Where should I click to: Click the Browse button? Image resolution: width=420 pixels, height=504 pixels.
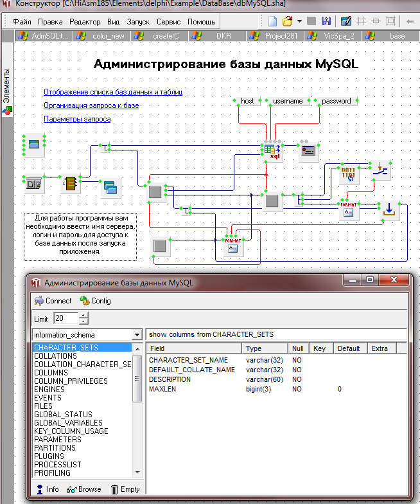point(83,489)
